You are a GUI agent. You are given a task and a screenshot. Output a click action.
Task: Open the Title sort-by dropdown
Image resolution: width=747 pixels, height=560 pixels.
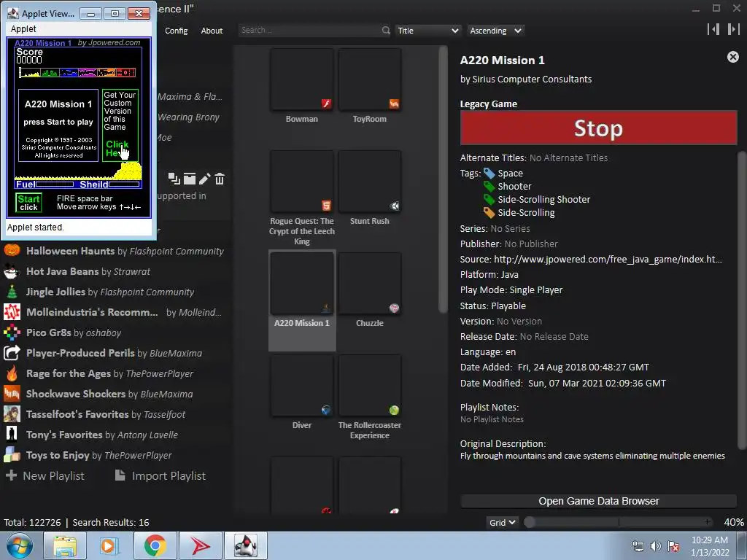pyautogui.click(x=427, y=31)
